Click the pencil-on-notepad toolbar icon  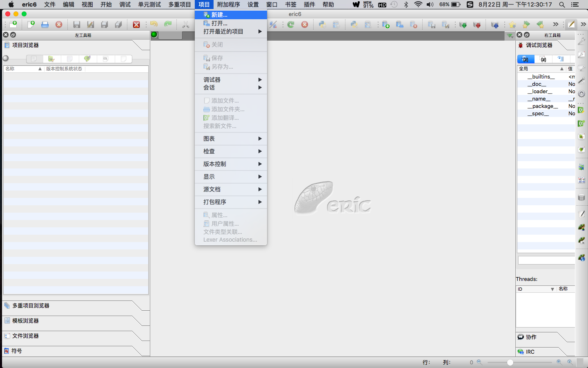[571, 25]
